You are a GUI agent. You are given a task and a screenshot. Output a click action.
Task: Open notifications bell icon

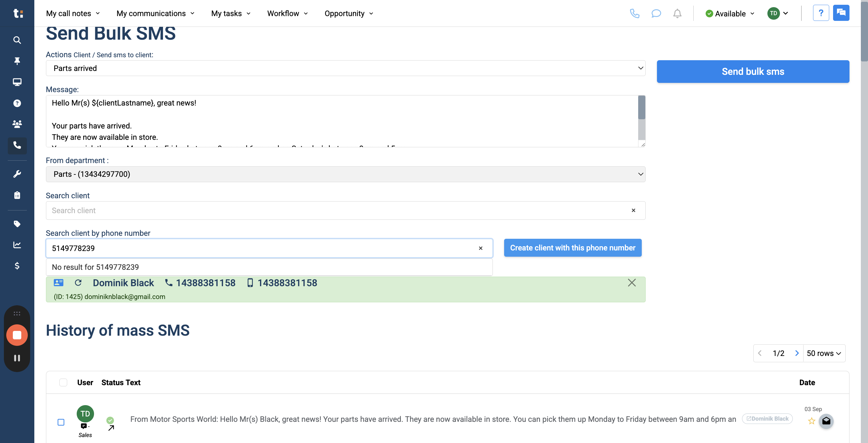(x=677, y=13)
